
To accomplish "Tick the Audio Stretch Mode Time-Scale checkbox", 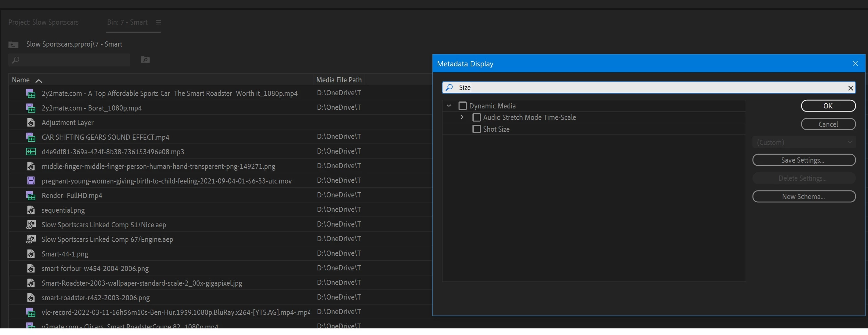I will (x=477, y=117).
